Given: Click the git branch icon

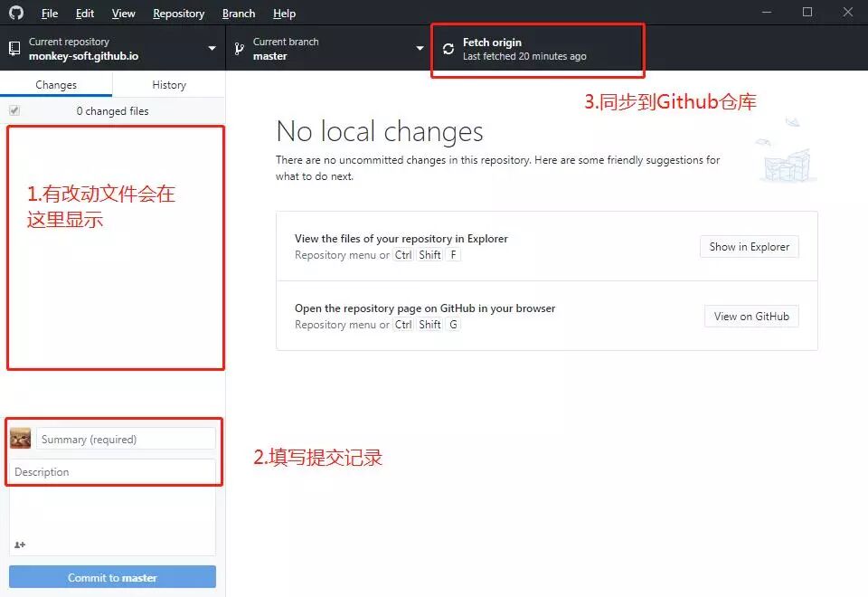Looking at the screenshot, I should [239, 49].
